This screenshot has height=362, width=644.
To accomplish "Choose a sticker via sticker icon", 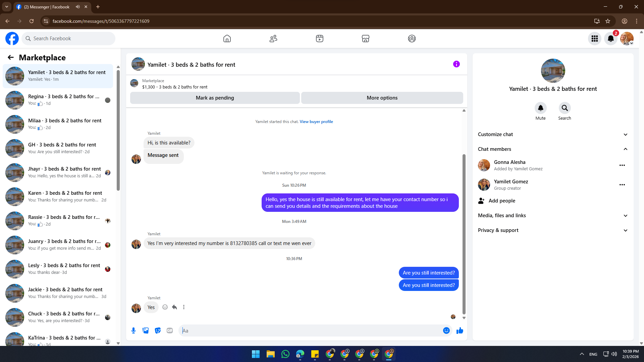I will click(x=158, y=330).
